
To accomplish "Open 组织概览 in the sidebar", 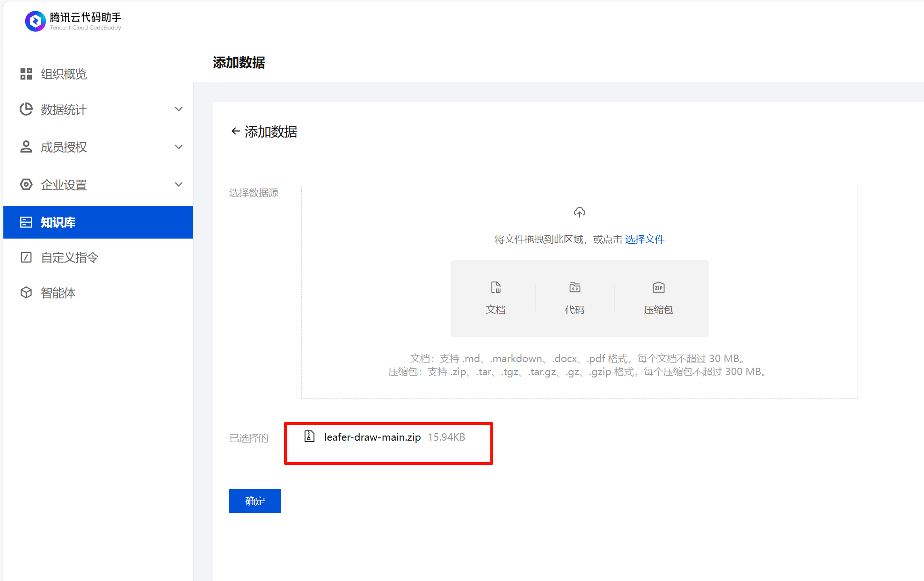I will click(64, 74).
